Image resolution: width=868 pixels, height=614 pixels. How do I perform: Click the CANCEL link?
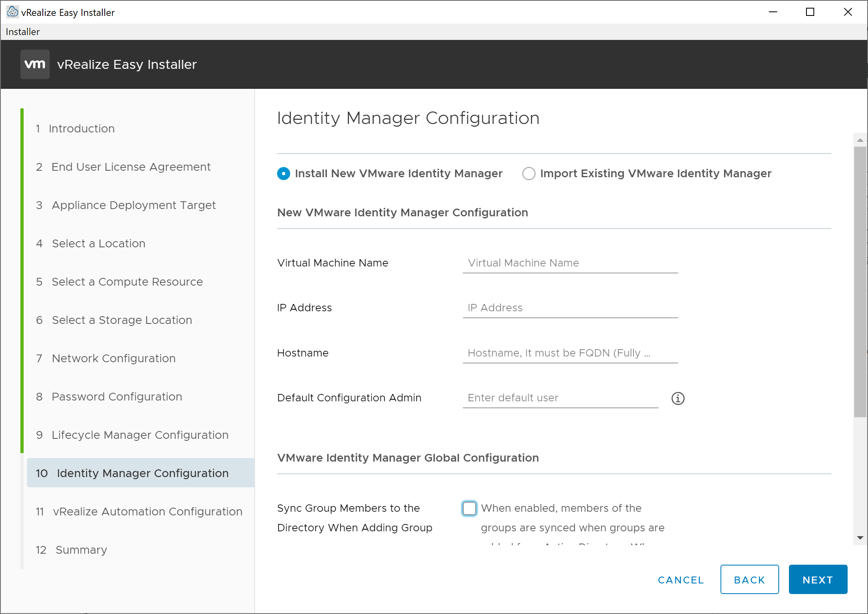[x=681, y=580]
